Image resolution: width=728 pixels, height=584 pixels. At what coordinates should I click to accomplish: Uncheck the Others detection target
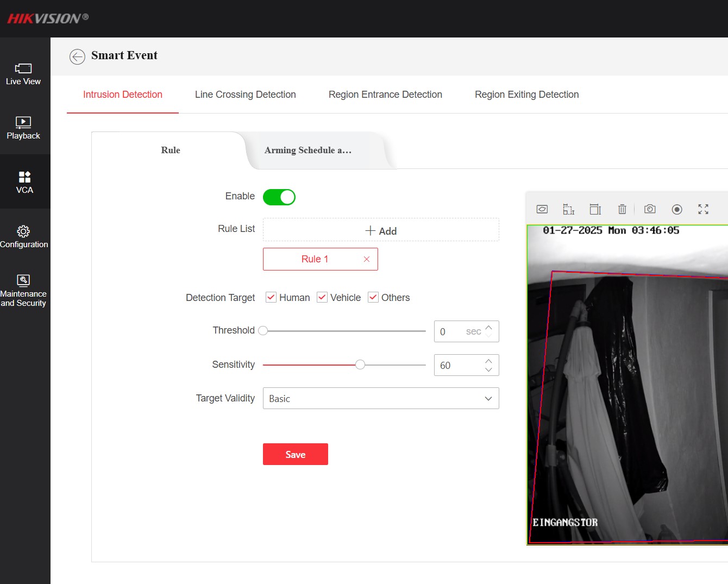pyautogui.click(x=373, y=297)
